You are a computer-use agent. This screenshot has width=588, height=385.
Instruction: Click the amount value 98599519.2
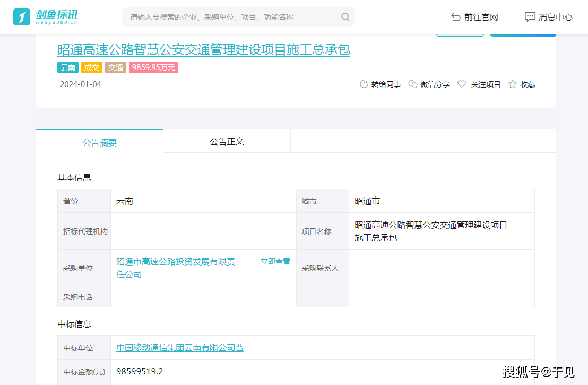click(140, 372)
